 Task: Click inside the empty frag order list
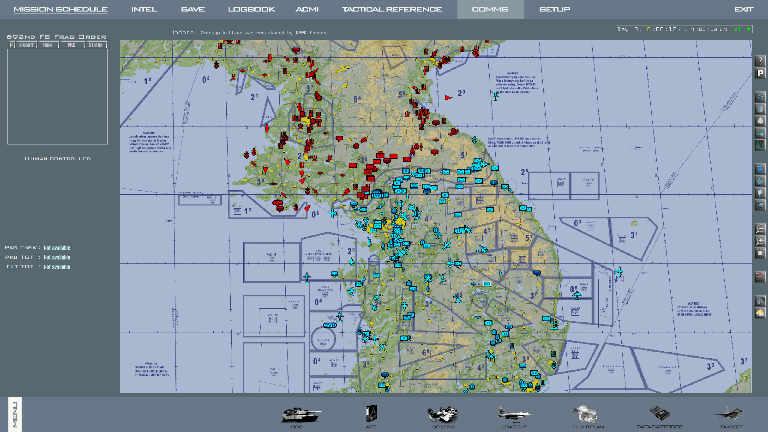(57, 96)
